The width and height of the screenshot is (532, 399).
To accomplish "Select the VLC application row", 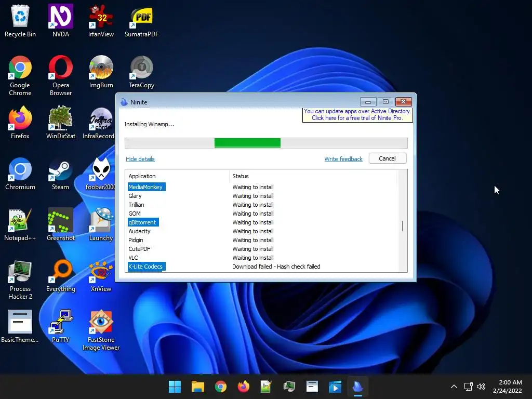I will tap(261, 258).
